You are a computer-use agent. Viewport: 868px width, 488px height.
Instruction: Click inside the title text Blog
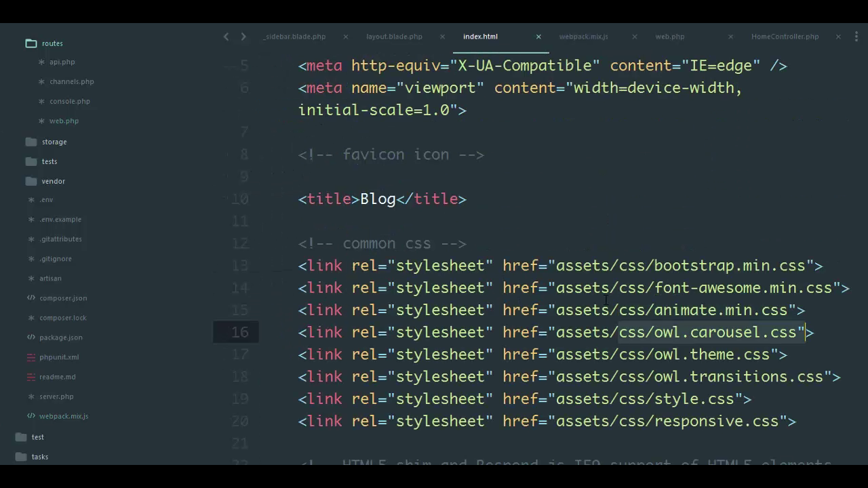click(x=378, y=199)
